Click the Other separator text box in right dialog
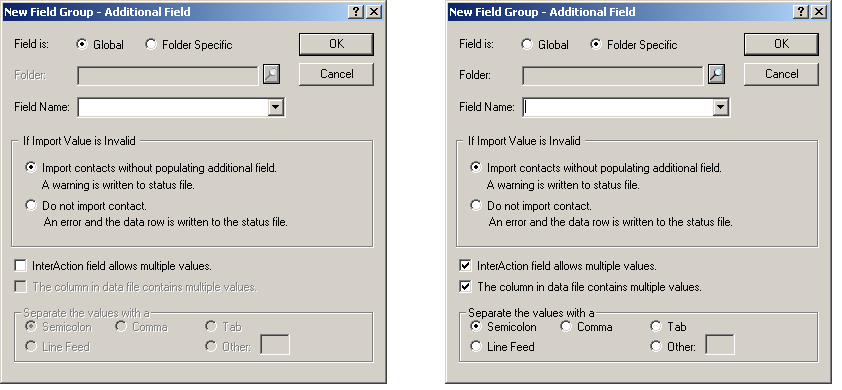Screen dimensions: 842x390 [720, 344]
